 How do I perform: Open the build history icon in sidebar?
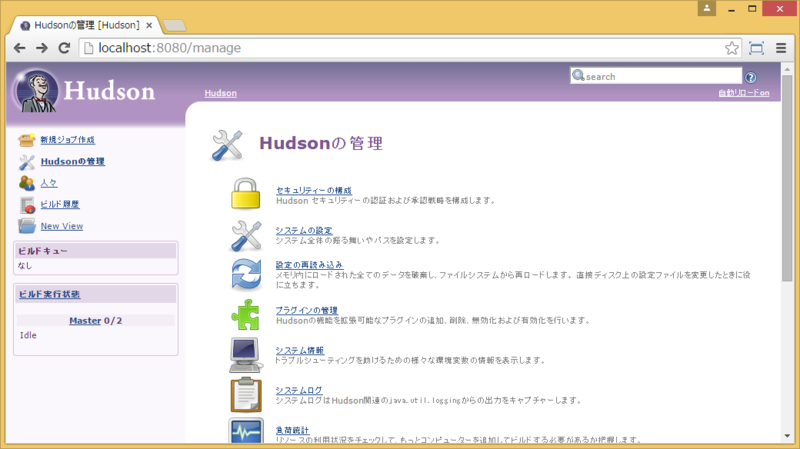(x=27, y=205)
